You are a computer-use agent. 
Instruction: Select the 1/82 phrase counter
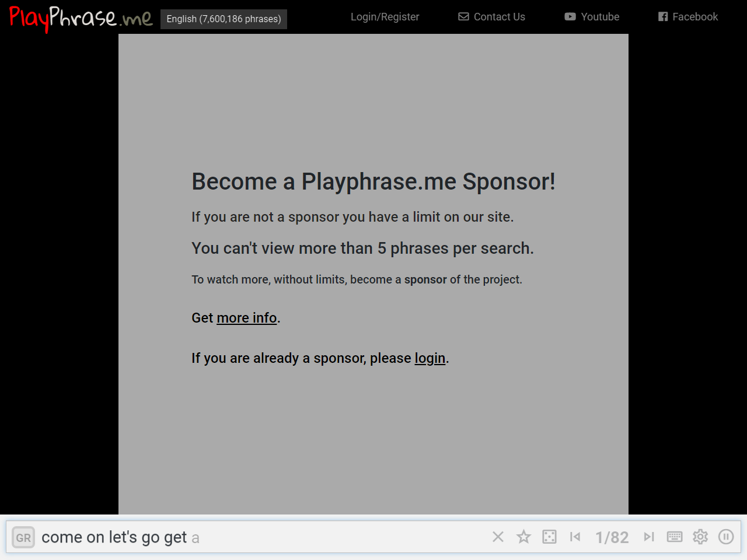click(612, 537)
